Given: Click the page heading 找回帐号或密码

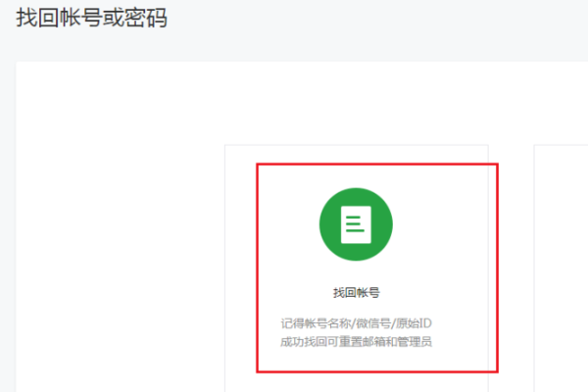Looking at the screenshot, I should (x=91, y=18).
